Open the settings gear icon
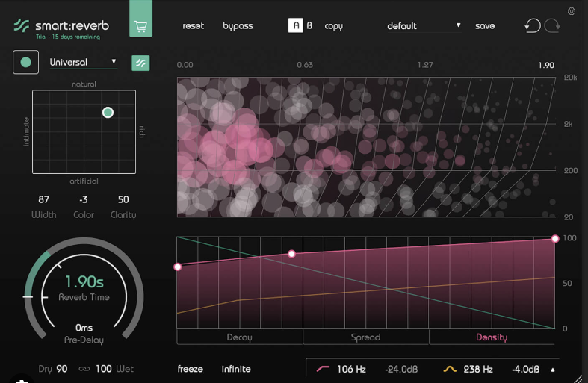This screenshot has height=383, width=588. point(571,11)
